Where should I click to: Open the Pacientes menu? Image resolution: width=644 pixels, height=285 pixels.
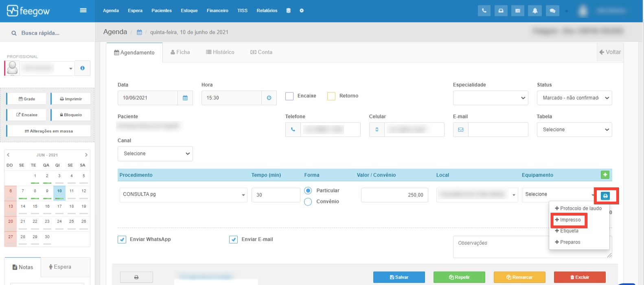click(162, 11)
